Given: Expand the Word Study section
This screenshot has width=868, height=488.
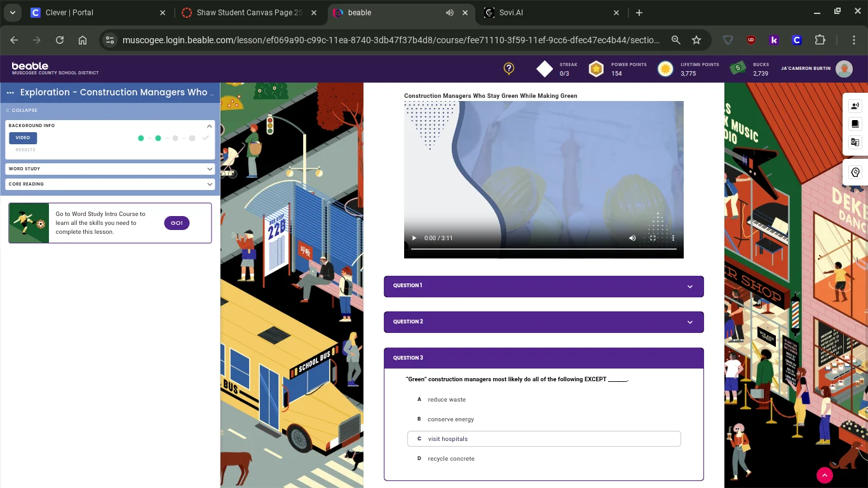Looking at the screenshot, I should pos(109,169).
